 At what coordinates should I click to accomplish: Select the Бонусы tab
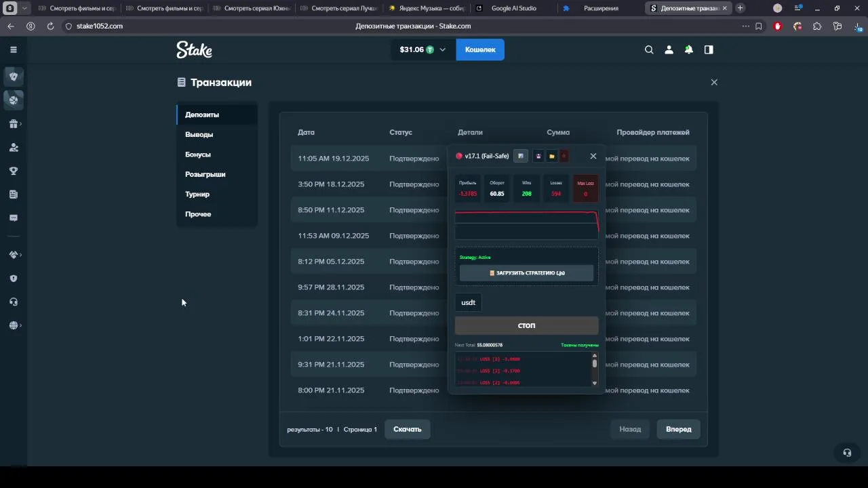(x=217, y=155)
